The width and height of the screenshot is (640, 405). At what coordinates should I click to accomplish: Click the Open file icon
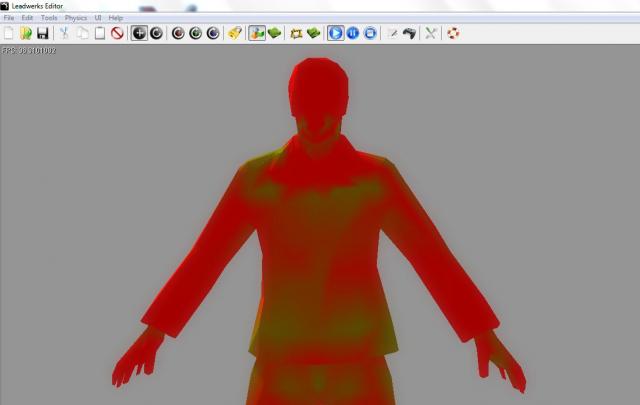pyautogui.click(x=25, y=33)
